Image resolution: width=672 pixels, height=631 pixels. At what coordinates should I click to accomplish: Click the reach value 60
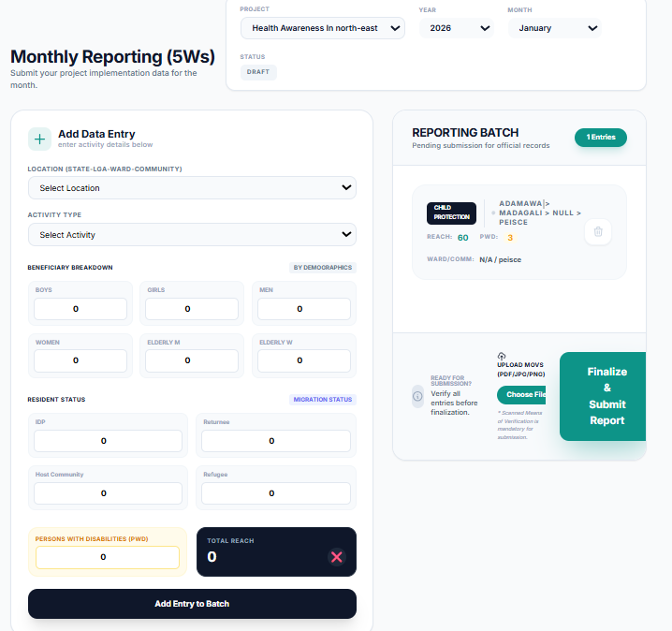(x=463, y=238)
